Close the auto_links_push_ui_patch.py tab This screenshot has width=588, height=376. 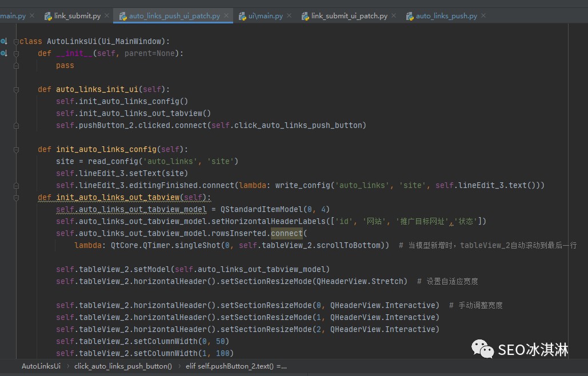tap(226, 16)
